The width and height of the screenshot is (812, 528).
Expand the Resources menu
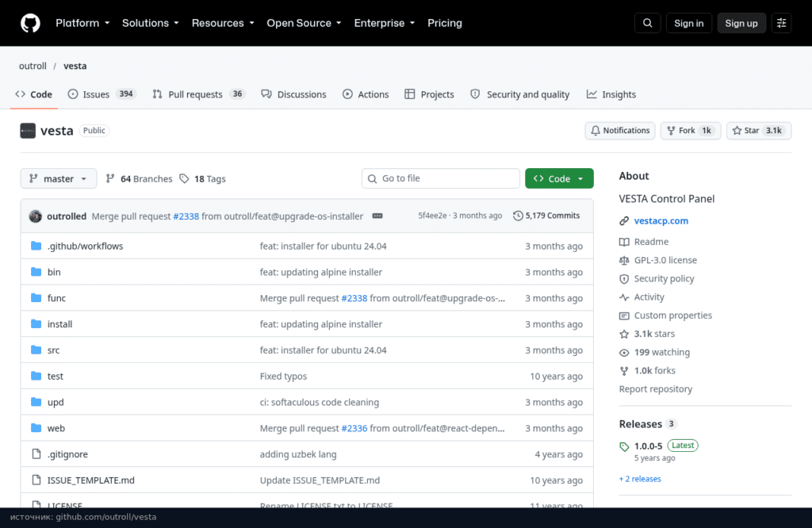[x=223, y=23]
